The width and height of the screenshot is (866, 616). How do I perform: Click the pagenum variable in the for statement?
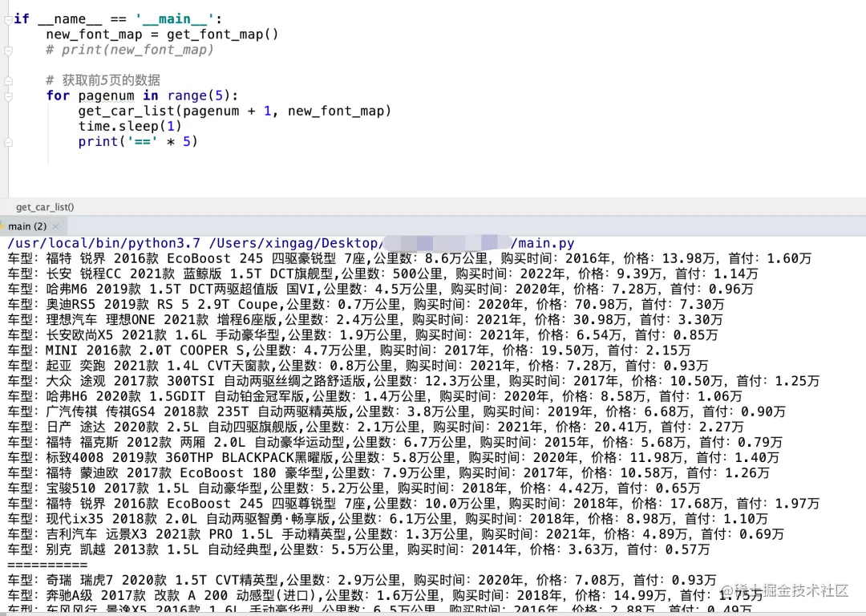(x=106, y=95)
